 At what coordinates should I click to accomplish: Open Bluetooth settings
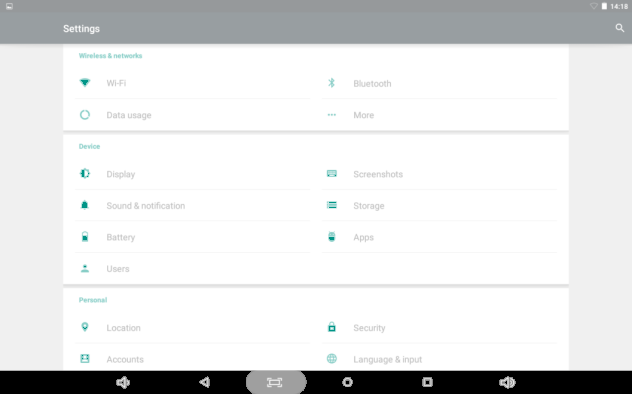tap(439, 83)
